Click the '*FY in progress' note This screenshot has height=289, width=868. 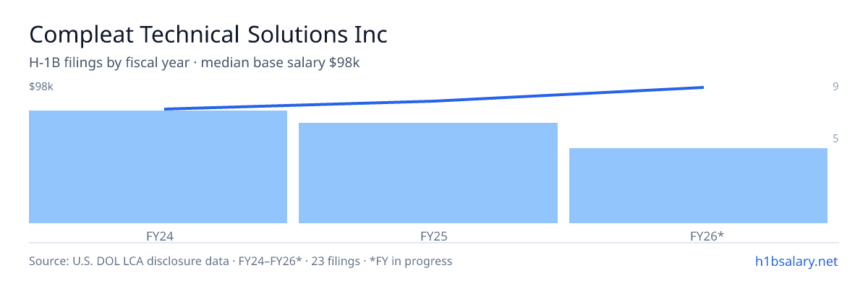pyautogui.click(x=411, y=261)
